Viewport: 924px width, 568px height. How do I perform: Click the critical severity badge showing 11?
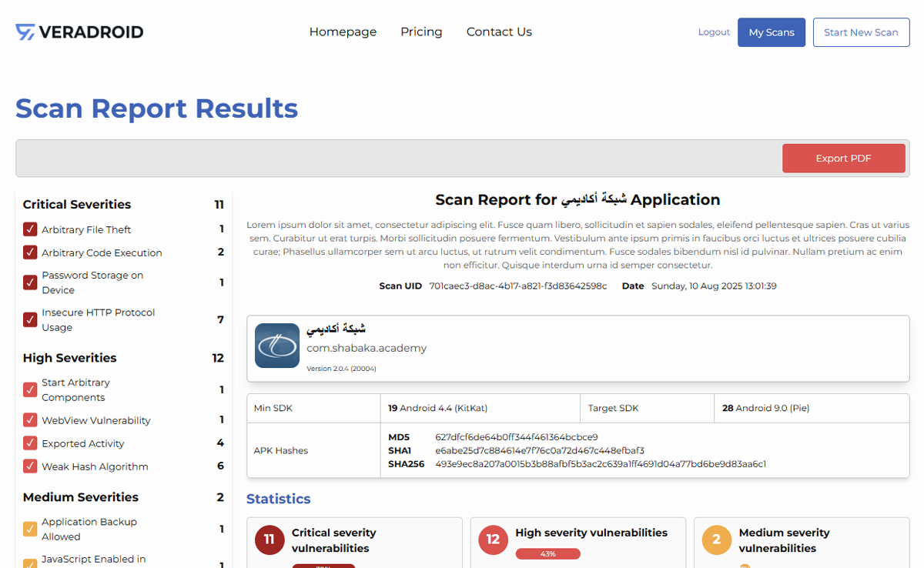tap(269, 540)
